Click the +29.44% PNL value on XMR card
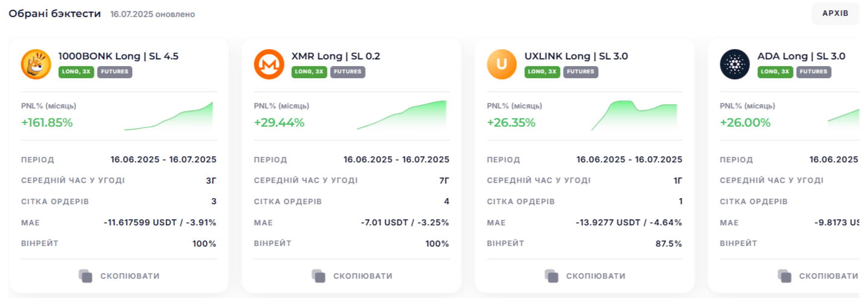 pyautogui.click(x=279, y=122)
